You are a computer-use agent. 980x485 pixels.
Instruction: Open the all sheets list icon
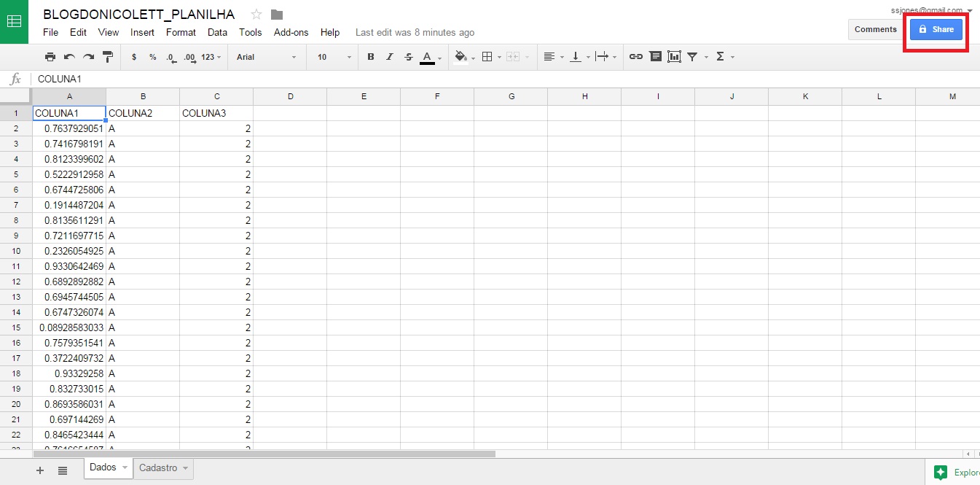point(63,471)
